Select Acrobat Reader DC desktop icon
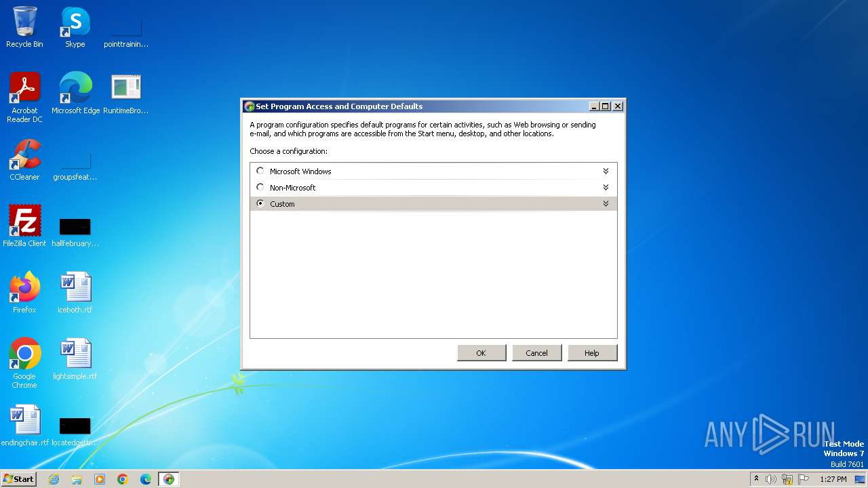This screenshot has height=488, width=868. pyautogui.click(x=24, y=98)
